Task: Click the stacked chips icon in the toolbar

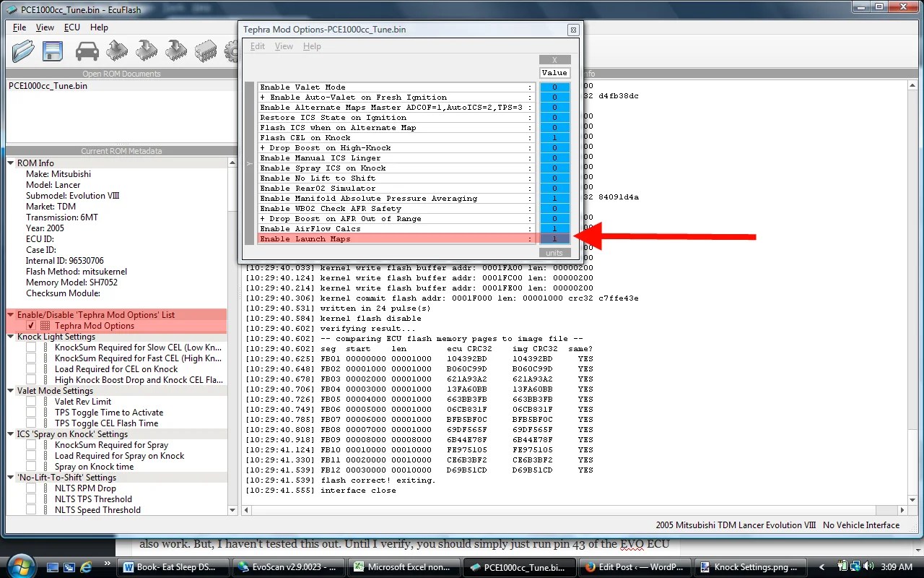Action: tap(206, 51)
